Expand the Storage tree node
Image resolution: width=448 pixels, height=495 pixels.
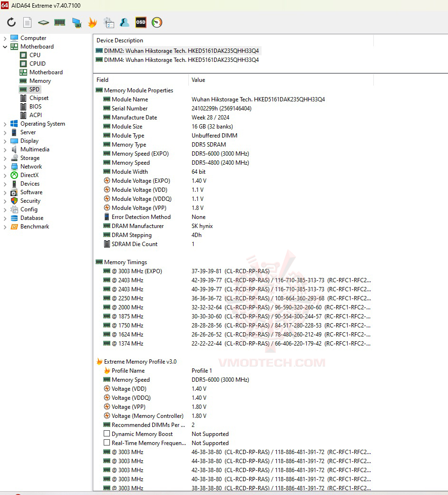coord(5,158)
